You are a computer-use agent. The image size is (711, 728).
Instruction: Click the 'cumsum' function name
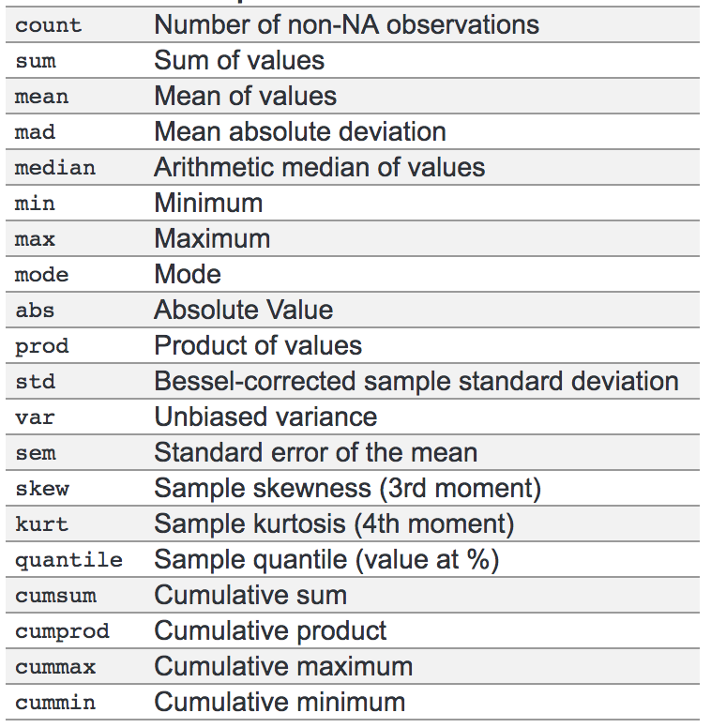[x=54, y=596]
